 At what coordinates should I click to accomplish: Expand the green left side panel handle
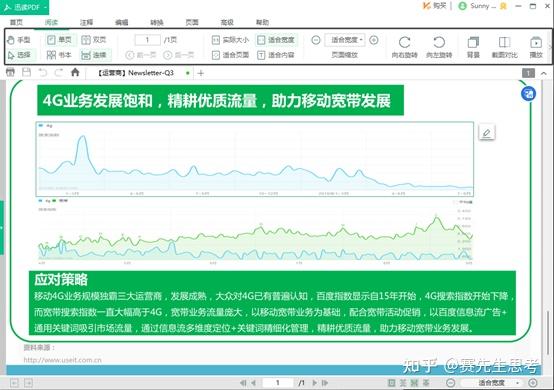pos(2,228)
